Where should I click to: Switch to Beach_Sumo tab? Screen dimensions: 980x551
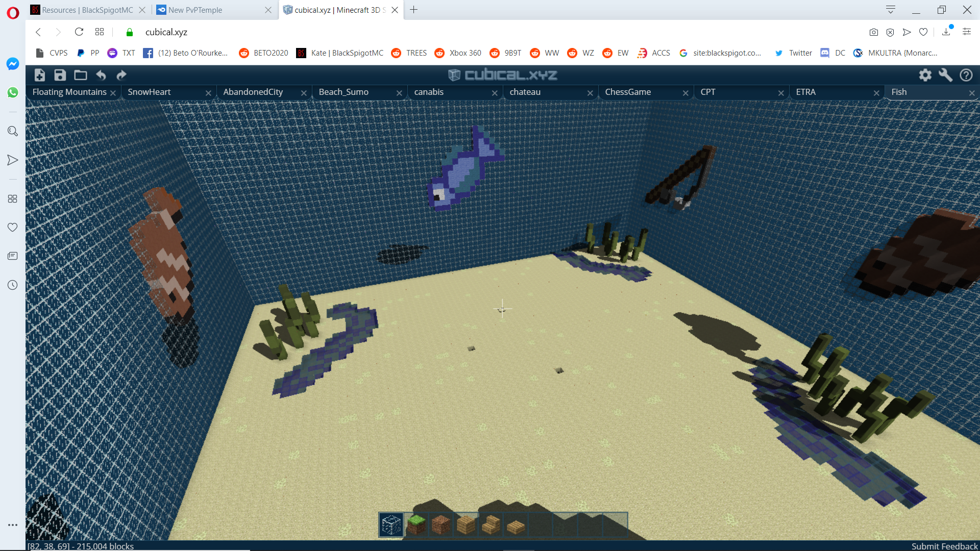click(x=359, y=92)
